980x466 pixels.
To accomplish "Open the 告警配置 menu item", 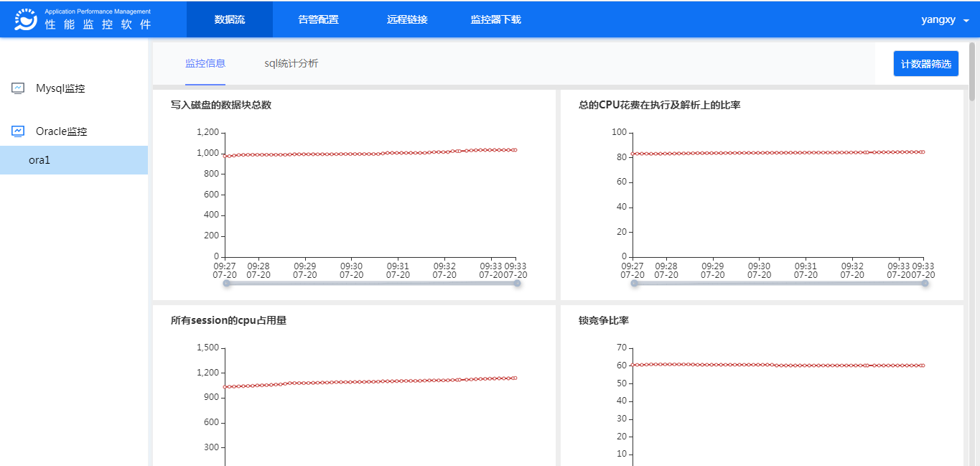I will tap(318, 19).
